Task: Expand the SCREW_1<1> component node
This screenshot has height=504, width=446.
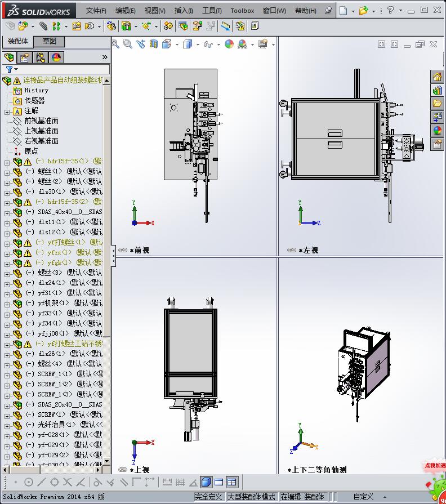Action: (7, 376)
